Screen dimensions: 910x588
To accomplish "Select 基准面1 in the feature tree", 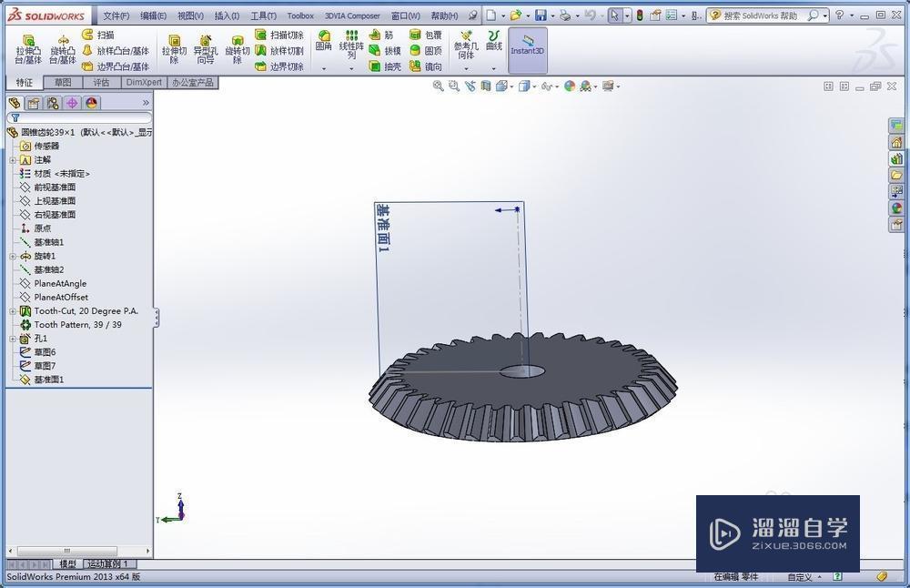I will [x=49, y=380].
